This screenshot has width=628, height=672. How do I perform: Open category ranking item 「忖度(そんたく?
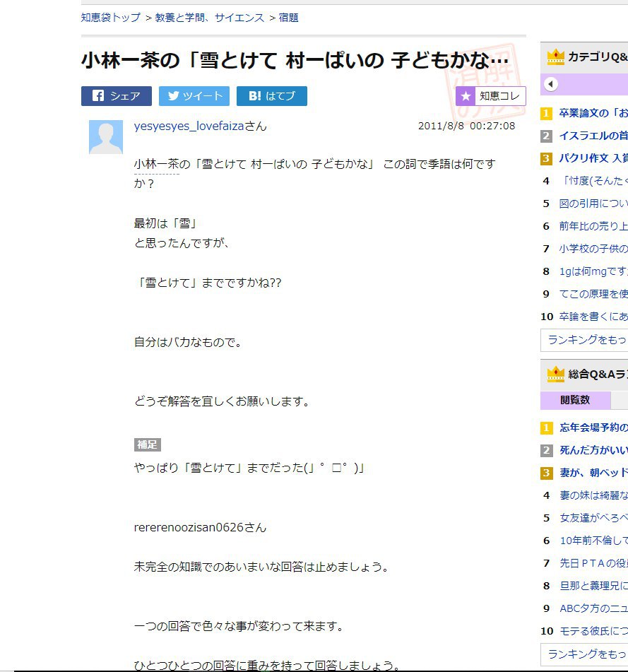coord(593,181)
